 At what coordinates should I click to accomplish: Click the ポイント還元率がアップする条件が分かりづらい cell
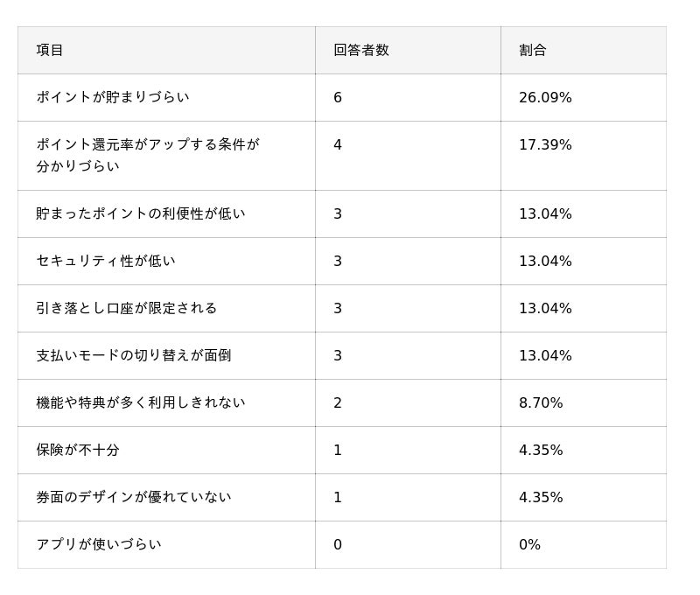[147, 156]
